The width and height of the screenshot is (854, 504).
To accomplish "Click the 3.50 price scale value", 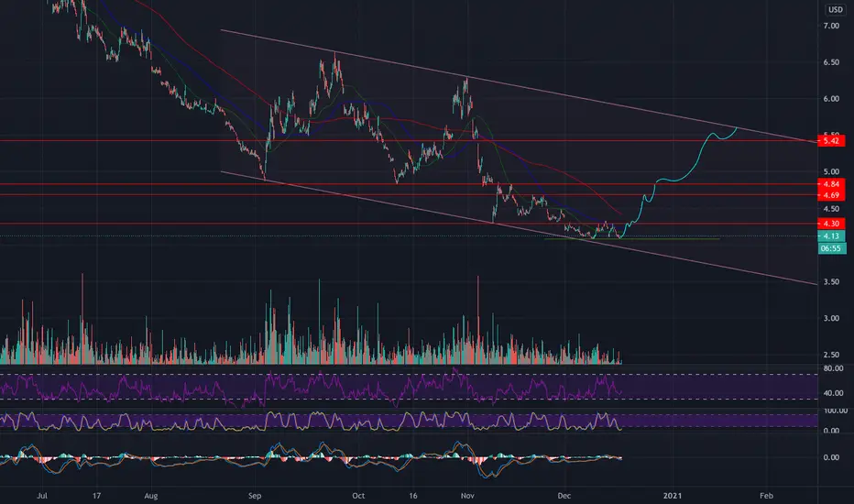I will (831, 281).
